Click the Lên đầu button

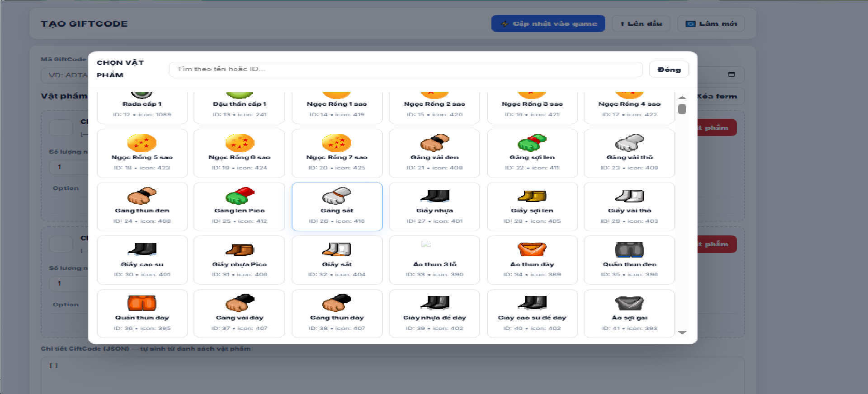tap(641, 23)
